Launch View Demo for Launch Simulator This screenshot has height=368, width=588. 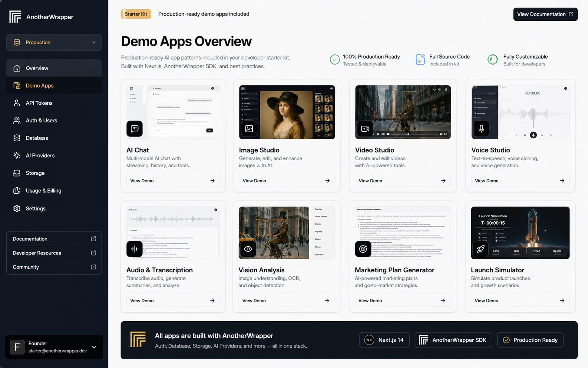point(520,300)
